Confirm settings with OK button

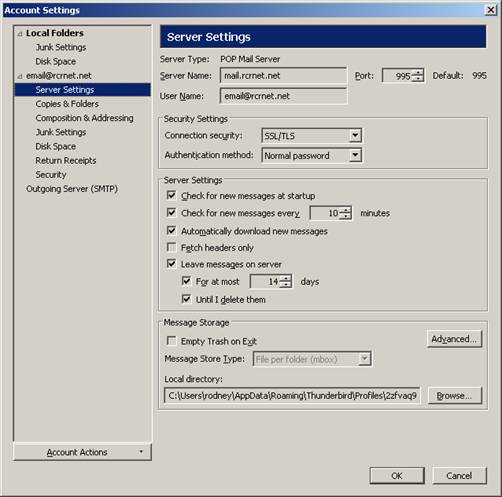397,476
